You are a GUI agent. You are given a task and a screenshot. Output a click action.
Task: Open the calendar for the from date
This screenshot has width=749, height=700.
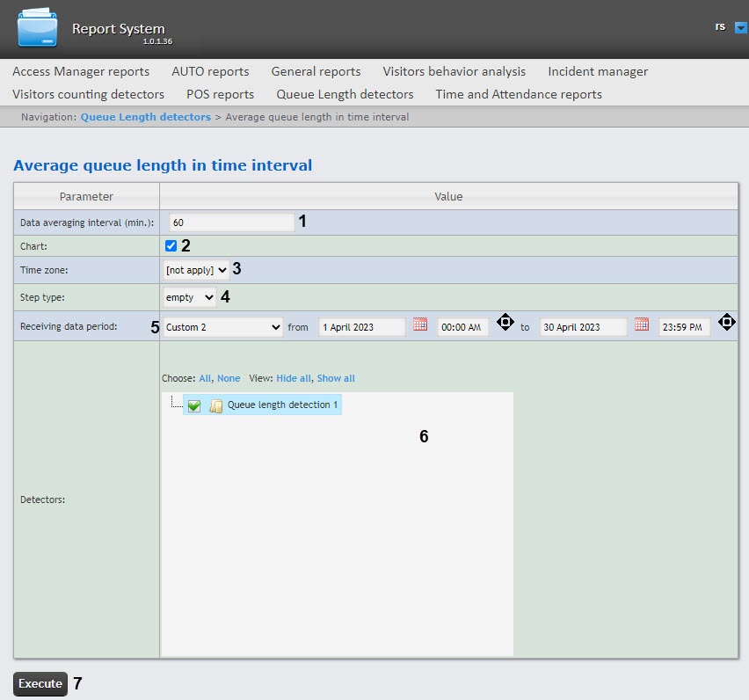click(x=420, y=324)
